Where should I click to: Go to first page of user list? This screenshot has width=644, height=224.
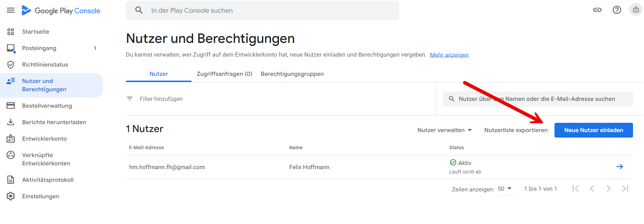coord(575,189)
